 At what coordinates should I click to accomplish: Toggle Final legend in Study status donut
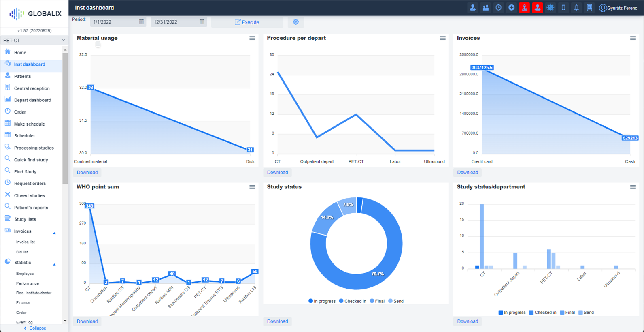click(377, 301)
